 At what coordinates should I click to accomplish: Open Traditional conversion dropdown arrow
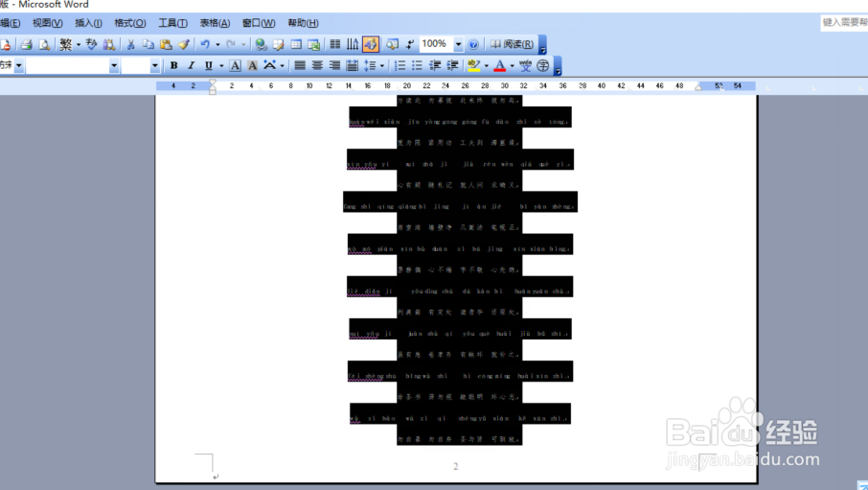78,44
